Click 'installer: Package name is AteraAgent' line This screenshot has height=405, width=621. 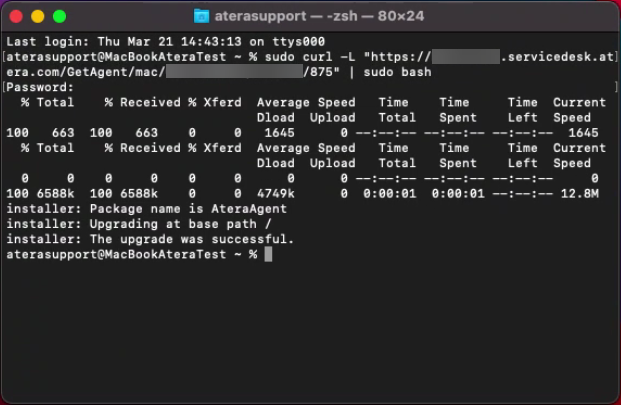coord(147,209)
